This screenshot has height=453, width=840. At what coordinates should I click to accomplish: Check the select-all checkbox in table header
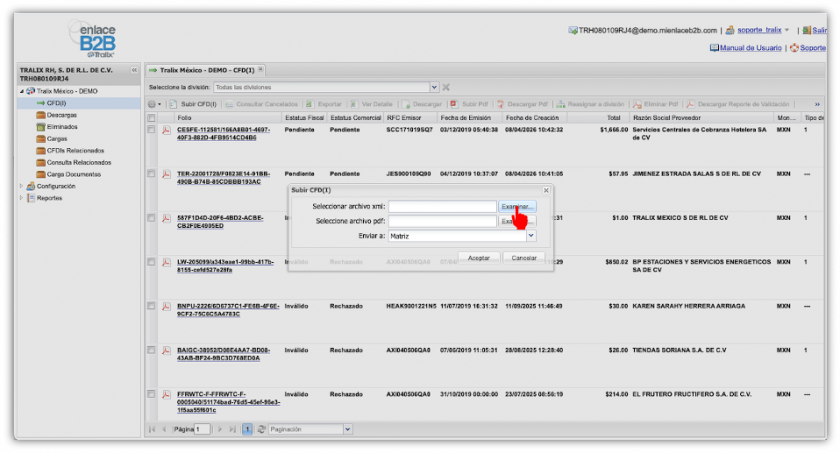coord(152,118)
